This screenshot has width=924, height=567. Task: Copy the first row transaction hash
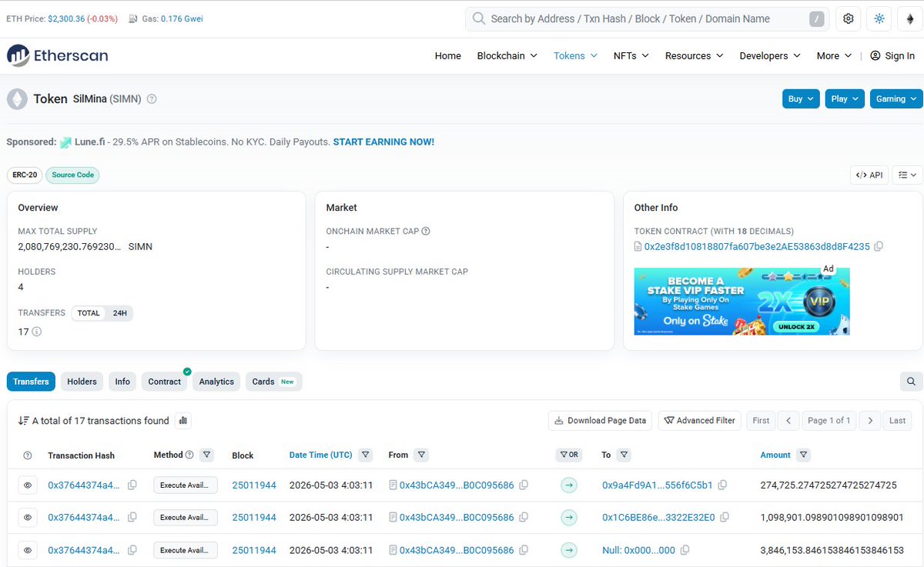(x=132, y=485)
